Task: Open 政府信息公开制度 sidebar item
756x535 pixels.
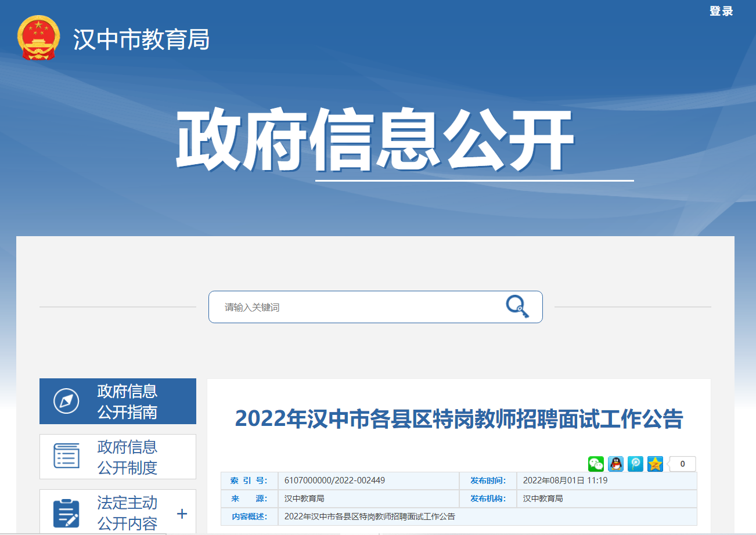Action: pyautogui.click(x=118, y=457)
